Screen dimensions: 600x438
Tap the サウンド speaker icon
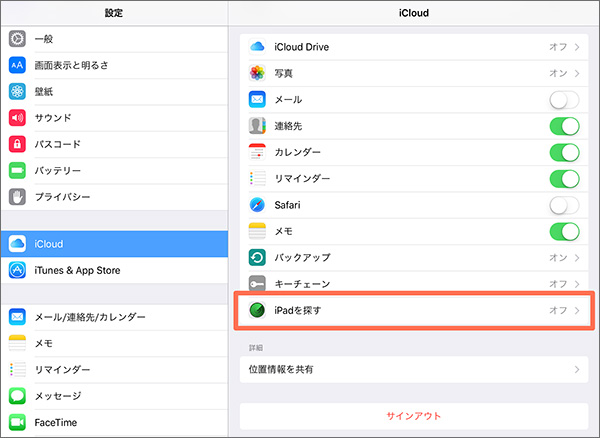17,118
